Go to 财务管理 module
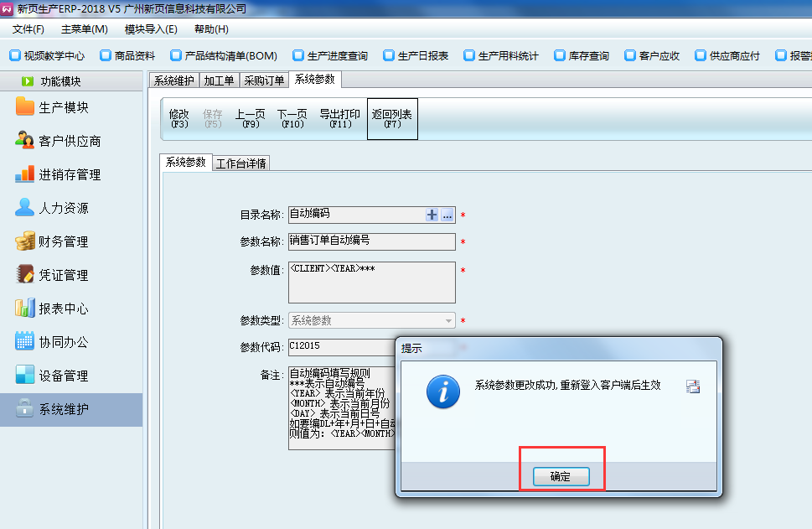Image resolution: width=812 pixels, height=529 pixels. [63, 241]
